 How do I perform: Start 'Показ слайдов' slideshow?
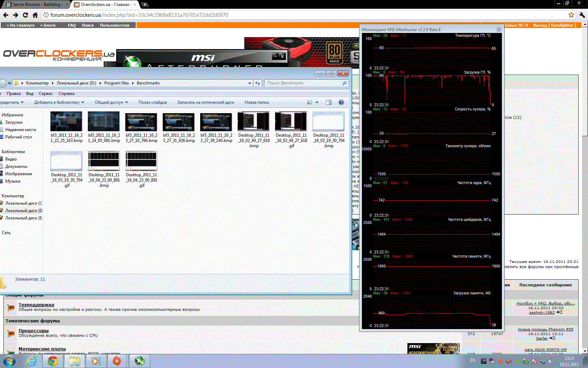(153, 102)
